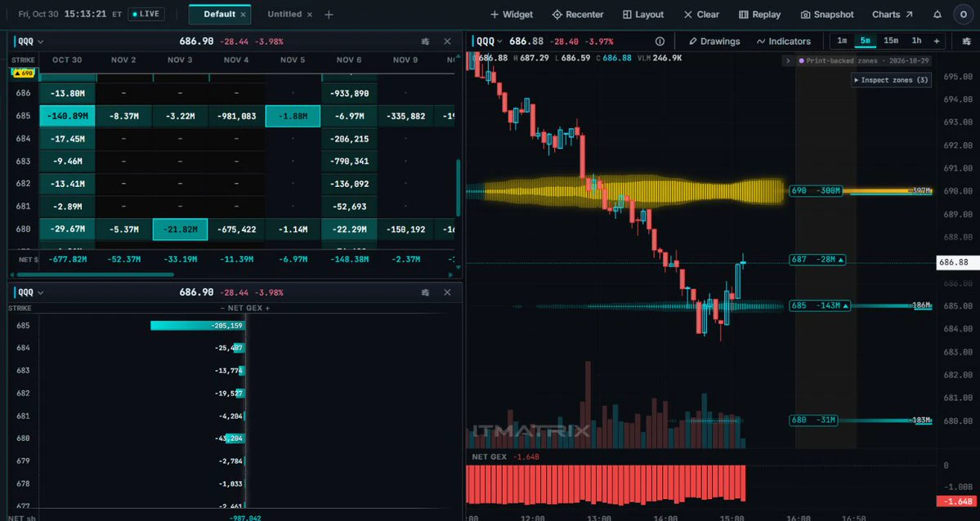
Task: Open QQQ symbol dropdown in strike matrix
Action: (x=30, y=42)
